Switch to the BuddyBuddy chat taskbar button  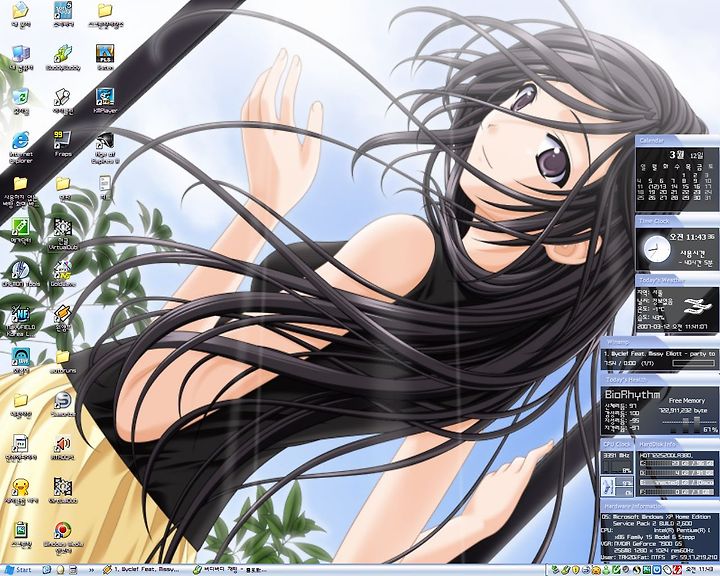[x=230, y=570]
